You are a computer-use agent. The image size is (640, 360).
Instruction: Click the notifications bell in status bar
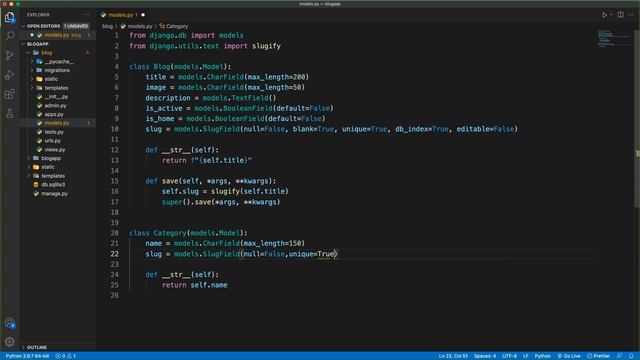(x=631, y=356)
